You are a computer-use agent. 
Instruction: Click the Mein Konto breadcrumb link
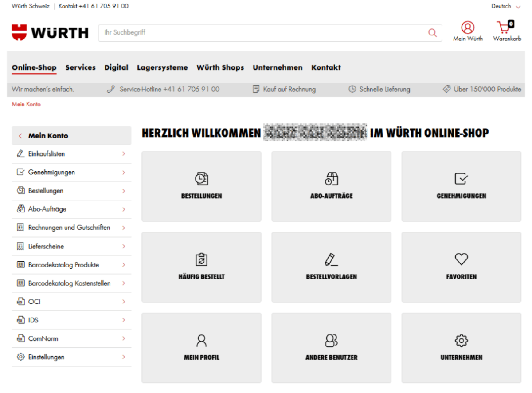(26, 104)
